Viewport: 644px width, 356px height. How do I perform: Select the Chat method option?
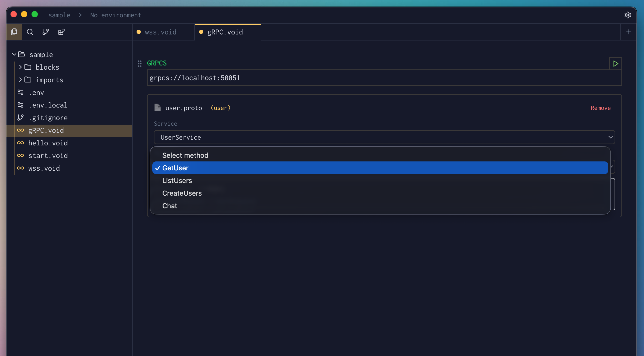(x=170, y=206)
